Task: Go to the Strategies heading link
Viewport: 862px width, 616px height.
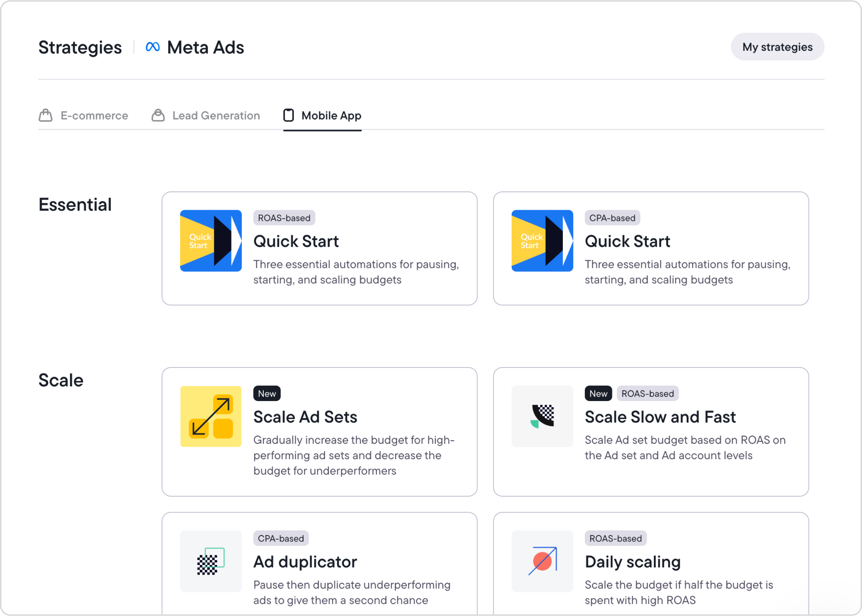Action: [x=80, y=47]
